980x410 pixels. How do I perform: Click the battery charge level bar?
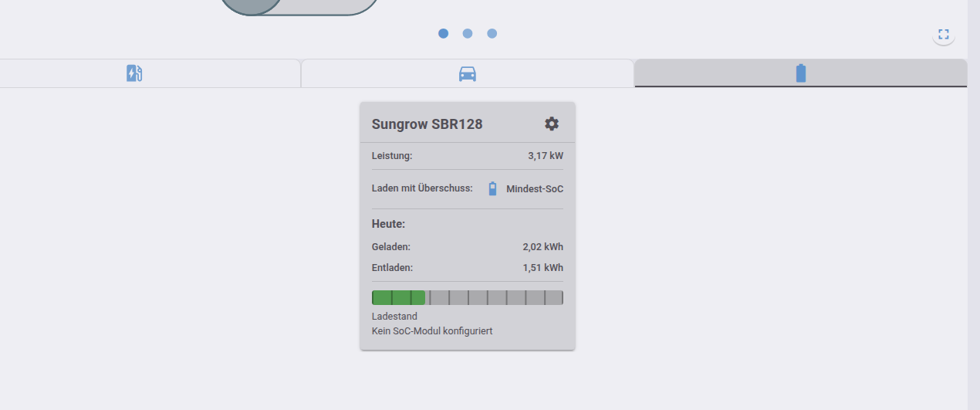(468, 298)
